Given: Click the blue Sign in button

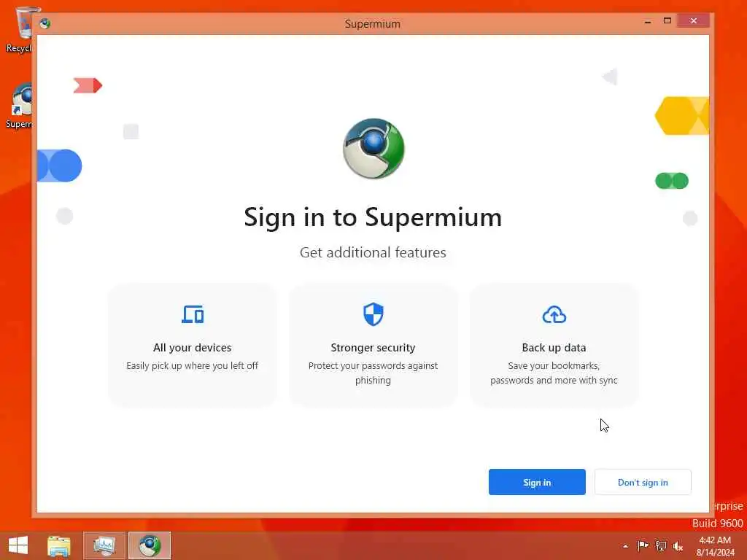Looking at the screenshot, I should [x=537, y=482].
